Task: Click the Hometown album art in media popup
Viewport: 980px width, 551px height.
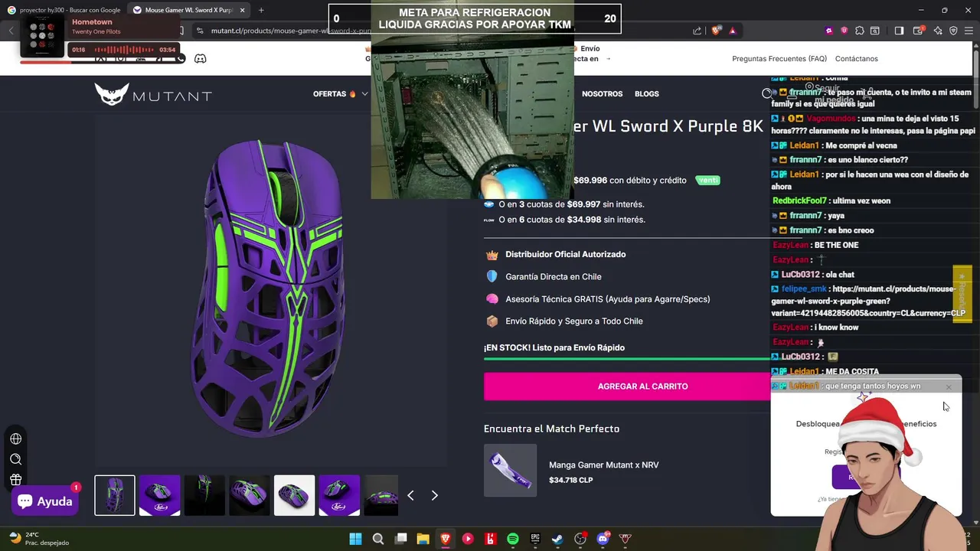Action: [x=42, y=36]
